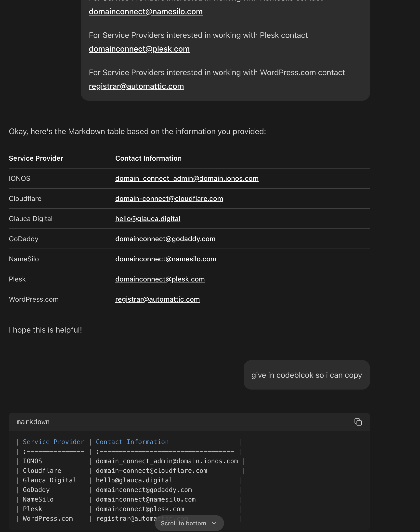Open the IONOS email link in the table

point(187,179)
